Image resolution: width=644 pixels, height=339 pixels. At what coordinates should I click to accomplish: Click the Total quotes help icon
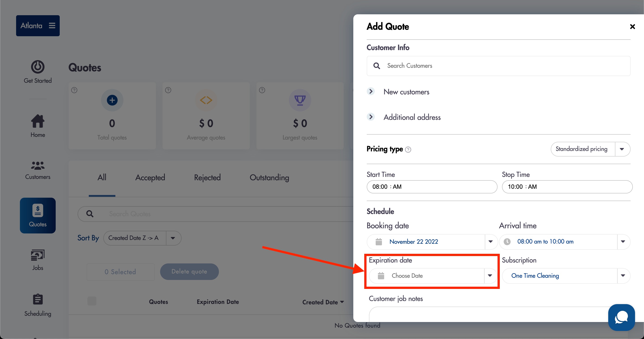point(74,90)
